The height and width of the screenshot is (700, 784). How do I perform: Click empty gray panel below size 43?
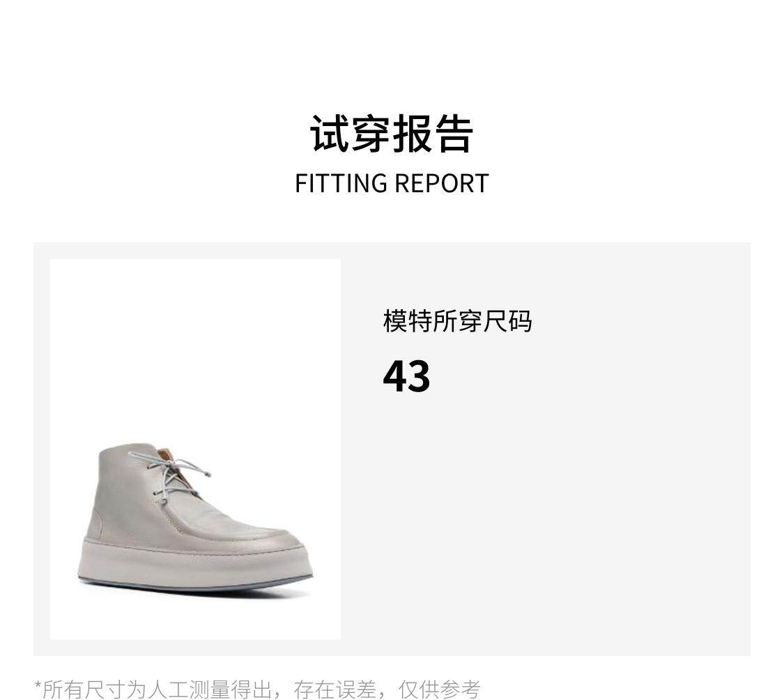pos(545,524)
